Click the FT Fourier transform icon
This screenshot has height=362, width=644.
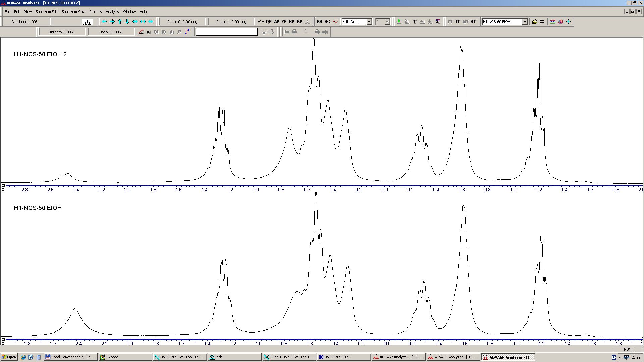coord(450,22)
